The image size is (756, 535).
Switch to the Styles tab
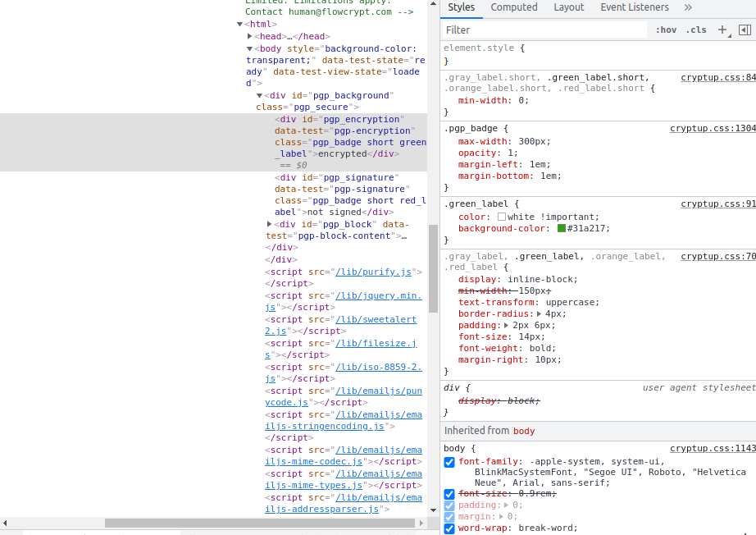[x=461, y=7]
